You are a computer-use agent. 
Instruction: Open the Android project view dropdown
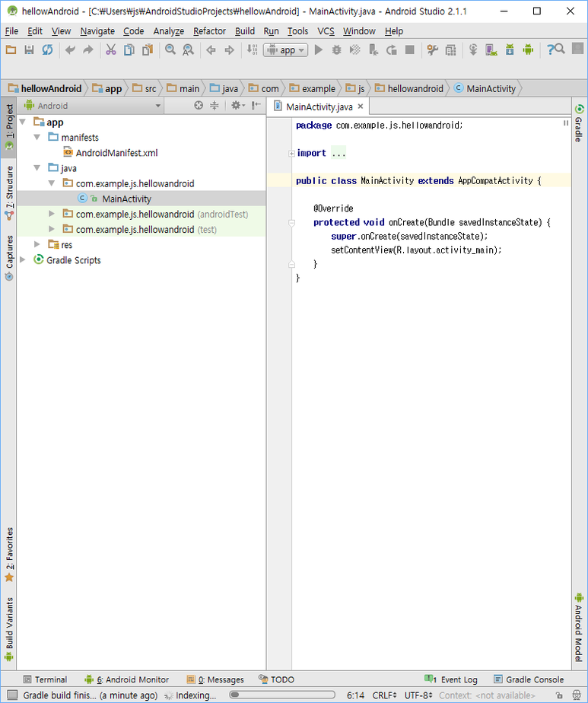tap(92, 106)
